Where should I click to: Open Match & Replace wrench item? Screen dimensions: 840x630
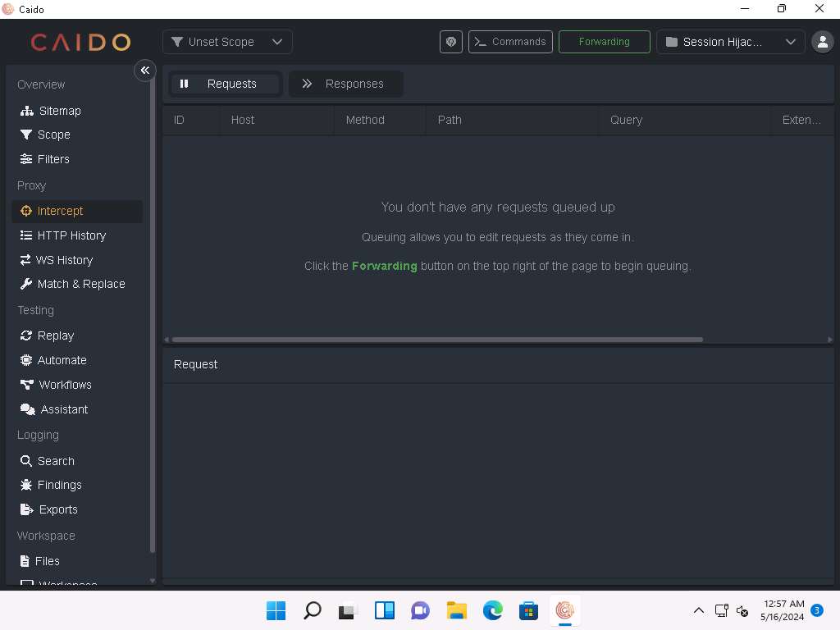80,284
